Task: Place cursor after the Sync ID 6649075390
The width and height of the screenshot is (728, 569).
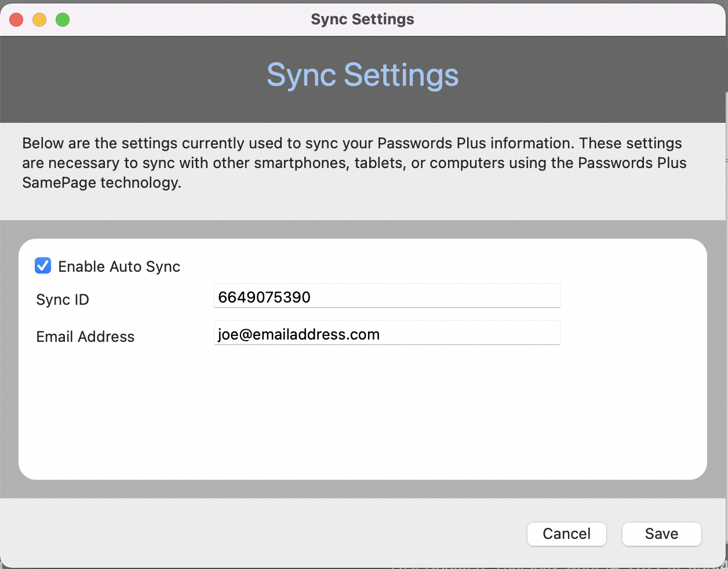Action: (311, 296)
